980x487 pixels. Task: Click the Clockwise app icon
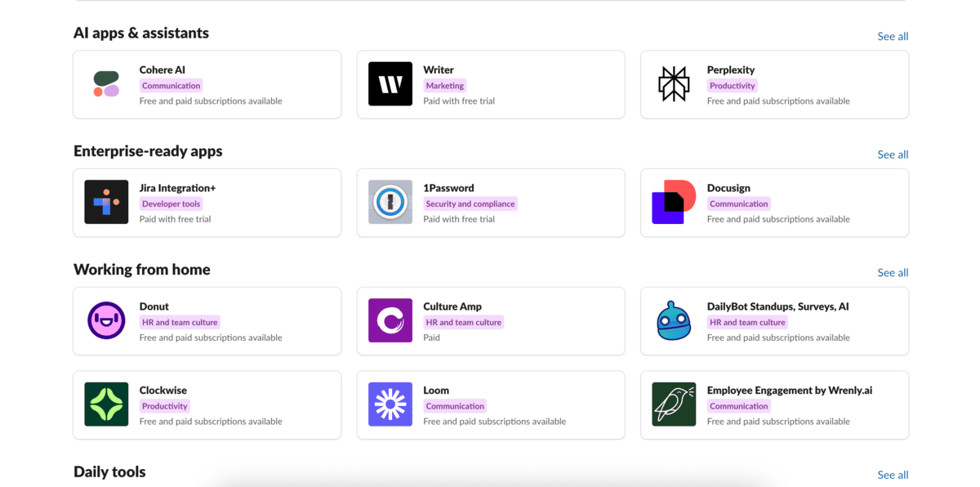pos(106,404)
